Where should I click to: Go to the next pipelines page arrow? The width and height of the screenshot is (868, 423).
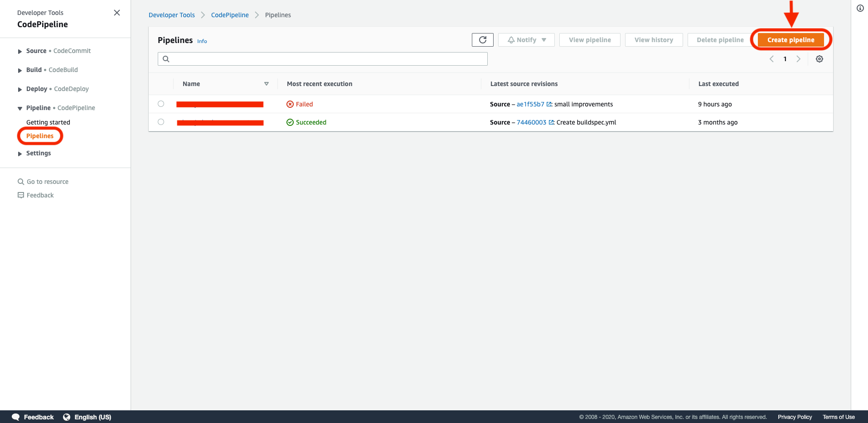coord(799,58)
